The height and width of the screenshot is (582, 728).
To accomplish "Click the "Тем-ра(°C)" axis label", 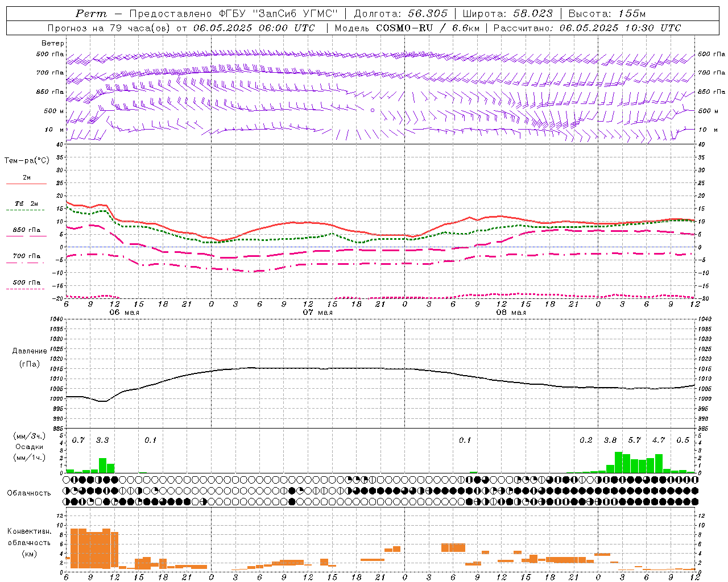I will coord(27,161).
